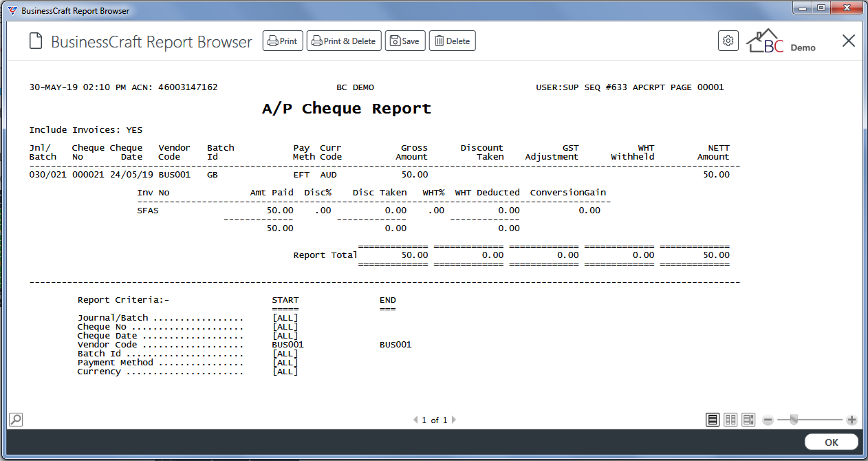This screenshot has height=461, width=868.
Task: Click the EFT payment method value
Action: pos(301,175)
